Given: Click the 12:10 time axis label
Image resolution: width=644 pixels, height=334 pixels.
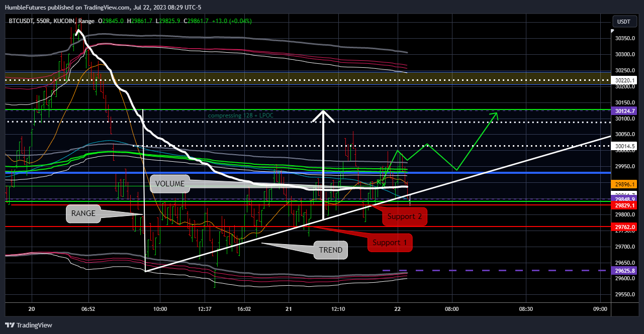Looking at the screenshot, I should (x=338, y=309).
